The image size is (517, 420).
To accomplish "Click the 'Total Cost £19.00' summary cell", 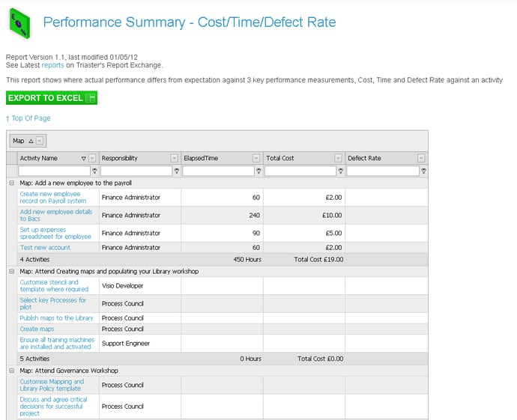I will coord(318,260).
